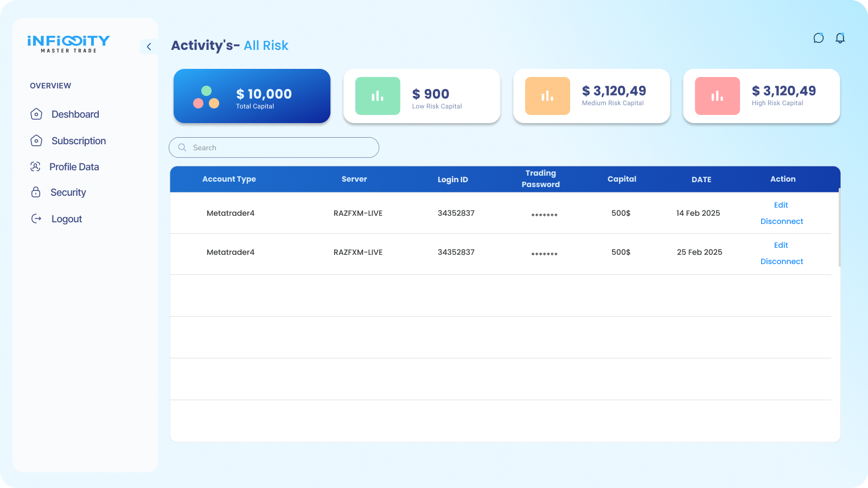The image size is (868, 488).
Task: Go to the Subscription page
Action: pos(79,141)
